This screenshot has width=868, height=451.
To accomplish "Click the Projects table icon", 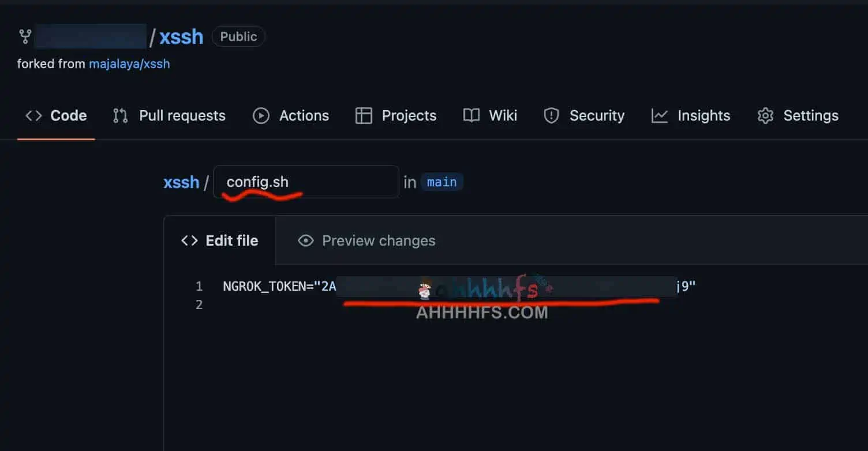I will tap(364, 116).
